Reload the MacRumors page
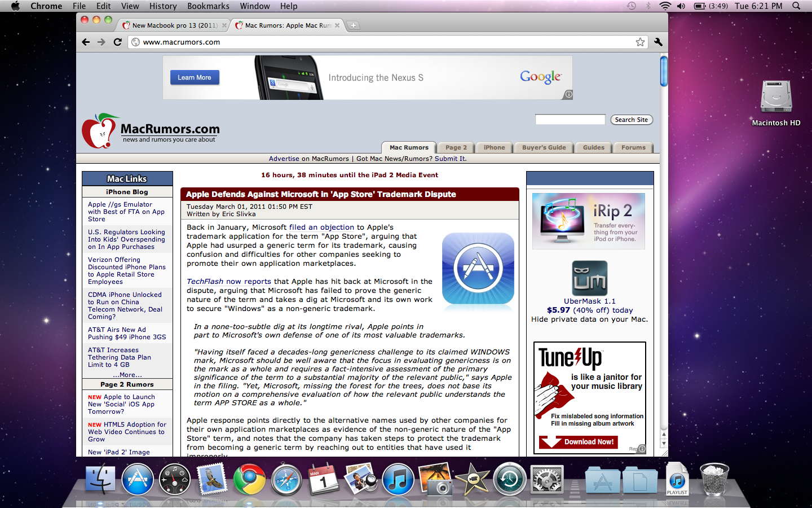 click(x=117, y=42)
